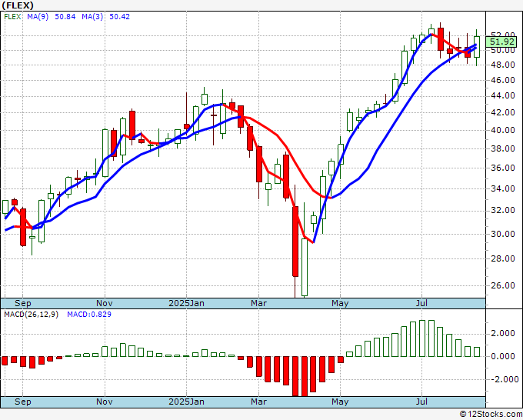Click the 32.00 price axis label

coord(503,210)
